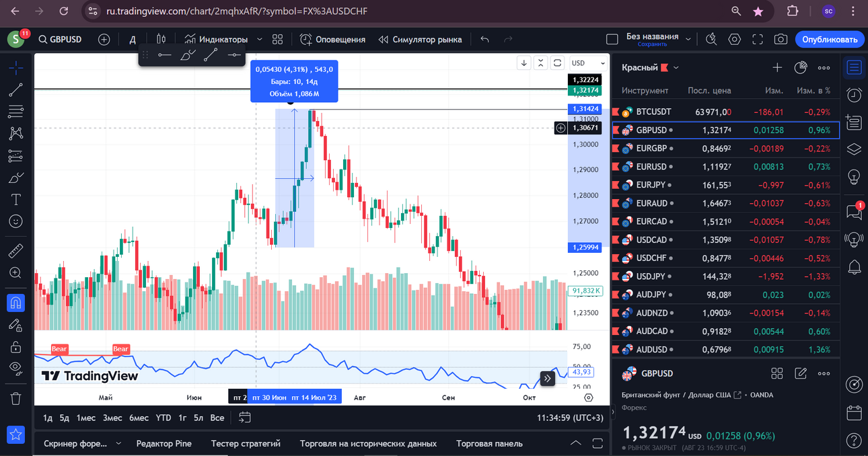Toggle lock all drawings
Viewport: 868px width, 456px height.
tap(16, 347)
